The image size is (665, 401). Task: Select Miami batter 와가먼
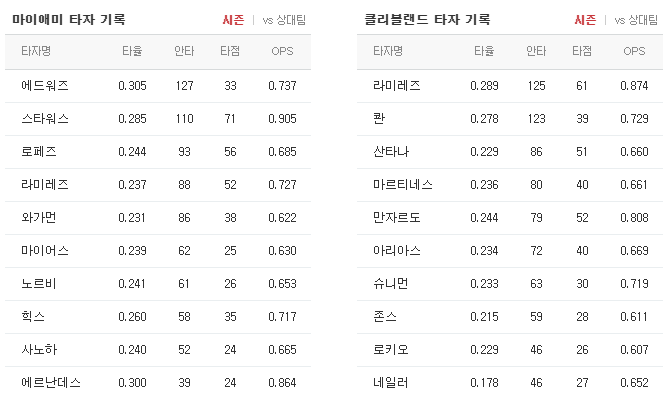pyautogui.click(x=39, y=218)
